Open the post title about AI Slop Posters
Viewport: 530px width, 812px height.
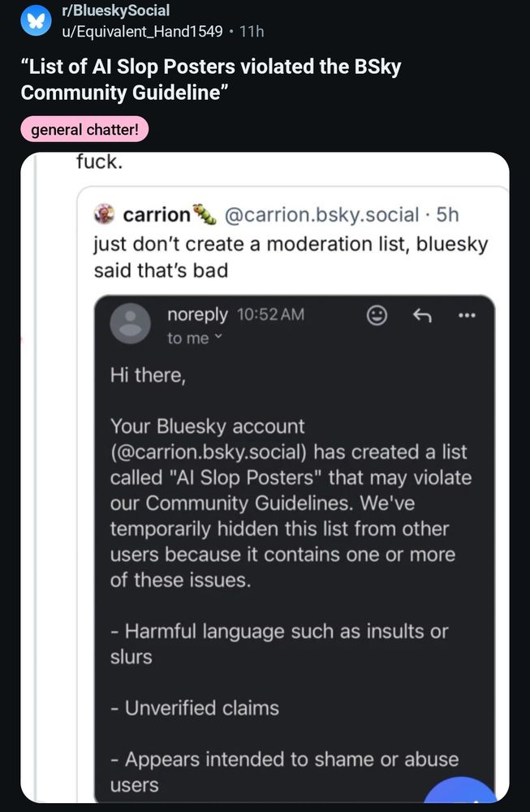pyautogui.click(x=209, y=79)
